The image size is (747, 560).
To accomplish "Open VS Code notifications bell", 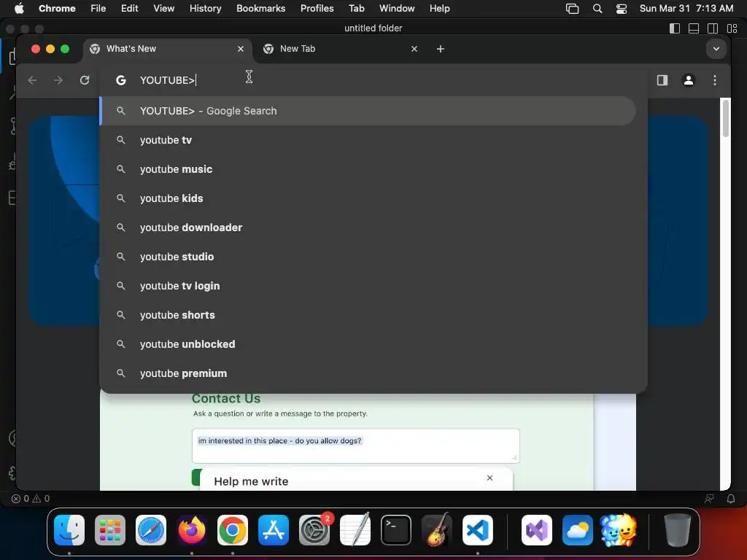I will [x=730, y=499].
